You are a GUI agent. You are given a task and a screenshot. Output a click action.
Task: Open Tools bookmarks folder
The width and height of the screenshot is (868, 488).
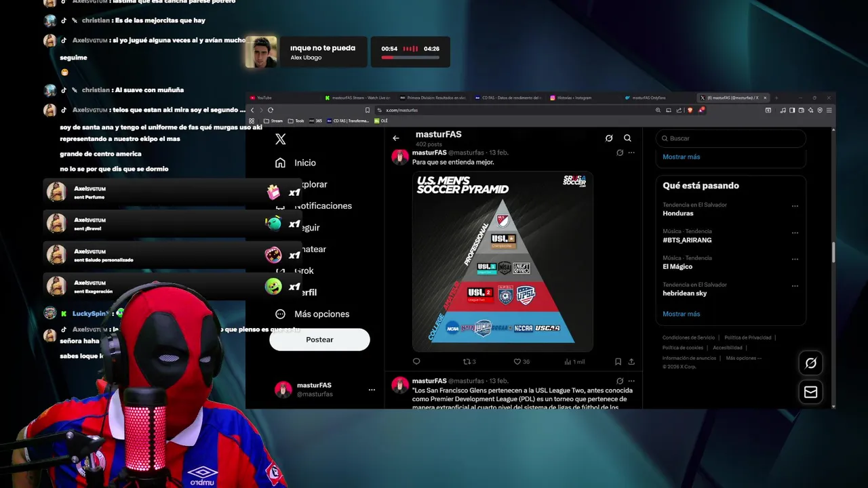pos(296,121)
